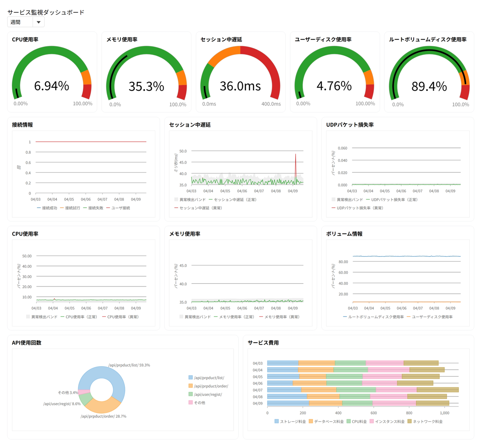Screen dimensions: 481x448
Task: Click the インスタンス料金 legend swatch
Action: click(x=372, y=421)
